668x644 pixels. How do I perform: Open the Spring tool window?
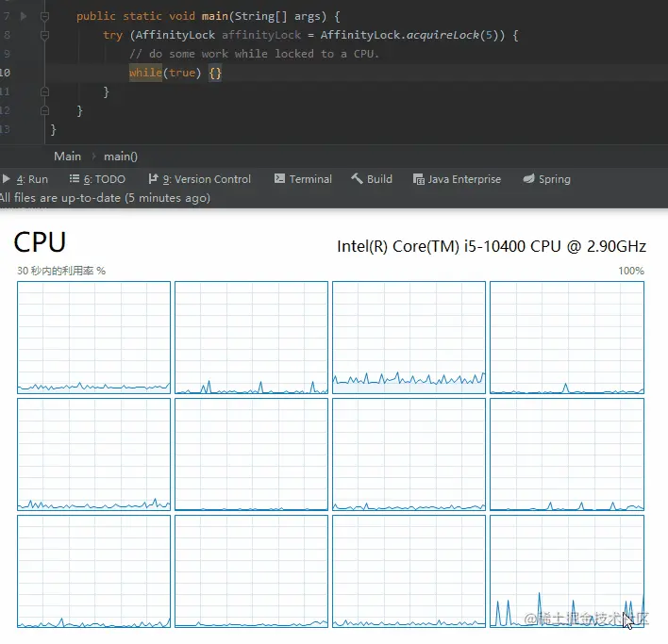pyautogui.click(x=546, y=179)
